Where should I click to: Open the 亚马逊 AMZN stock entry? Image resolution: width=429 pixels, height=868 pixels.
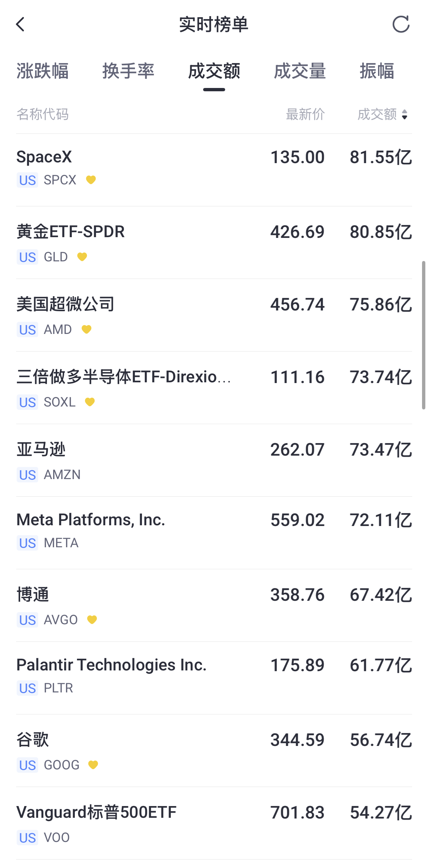click(x=214, y=460)
